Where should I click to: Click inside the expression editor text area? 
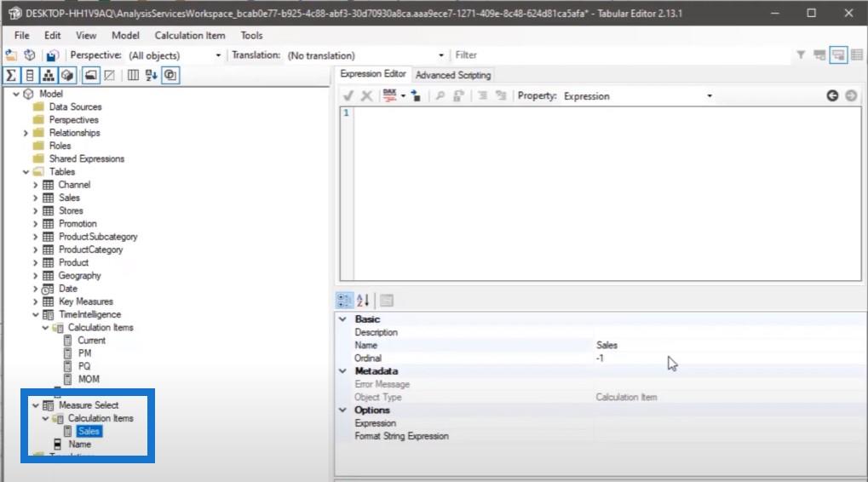[x=607, y=193]
